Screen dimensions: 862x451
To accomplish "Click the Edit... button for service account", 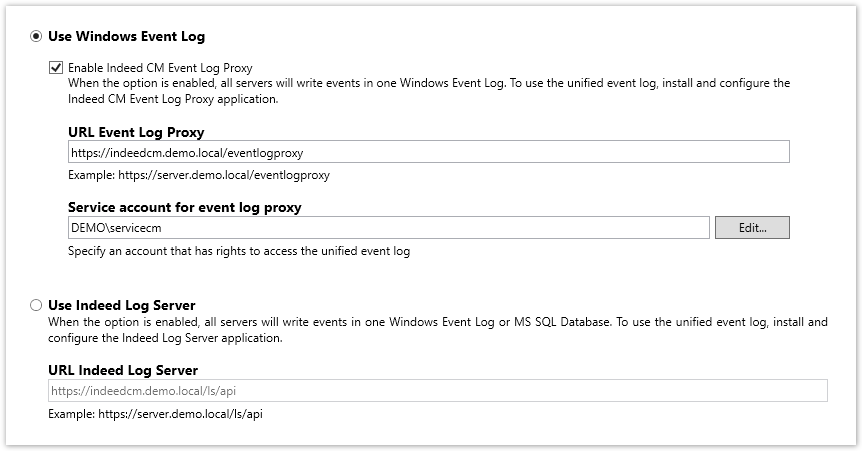I will (x=752, y=228).
